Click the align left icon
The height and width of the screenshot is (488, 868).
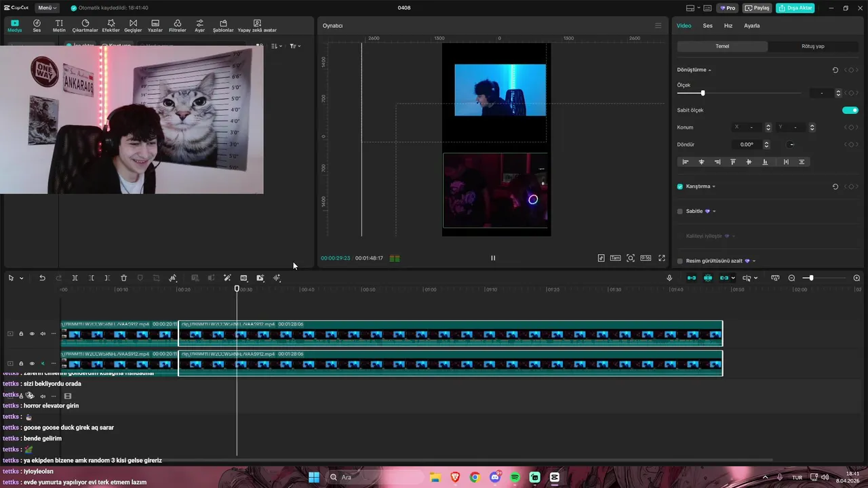tap(685, 162)
